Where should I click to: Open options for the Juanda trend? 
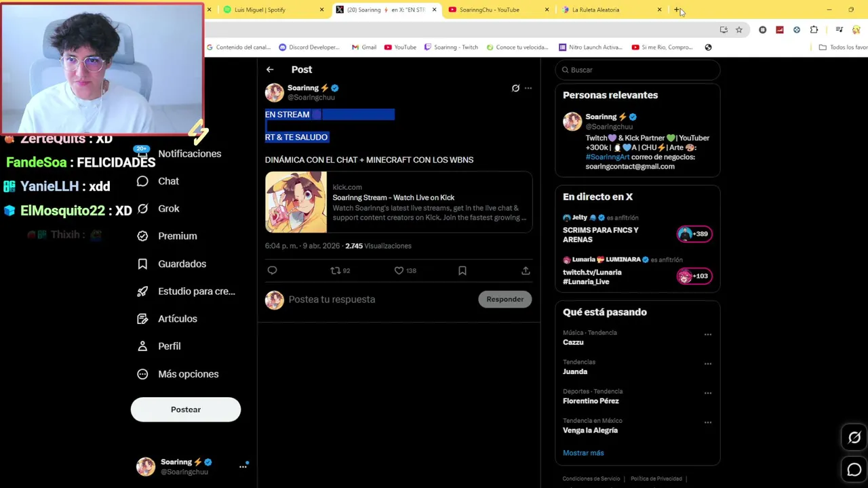point(708,364)
